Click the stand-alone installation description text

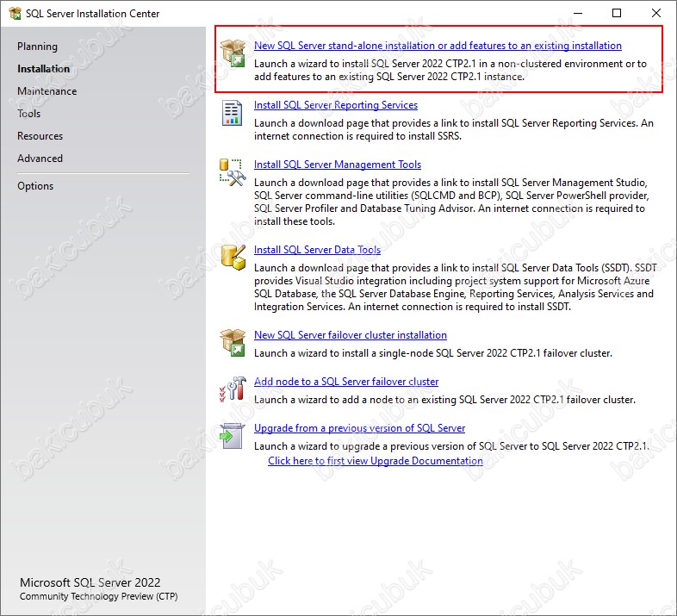450,70
